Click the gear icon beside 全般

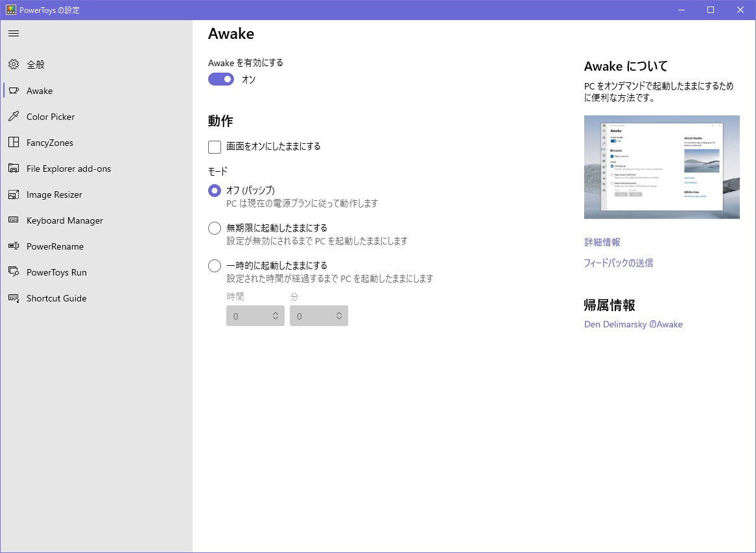[x=14, y=64]
